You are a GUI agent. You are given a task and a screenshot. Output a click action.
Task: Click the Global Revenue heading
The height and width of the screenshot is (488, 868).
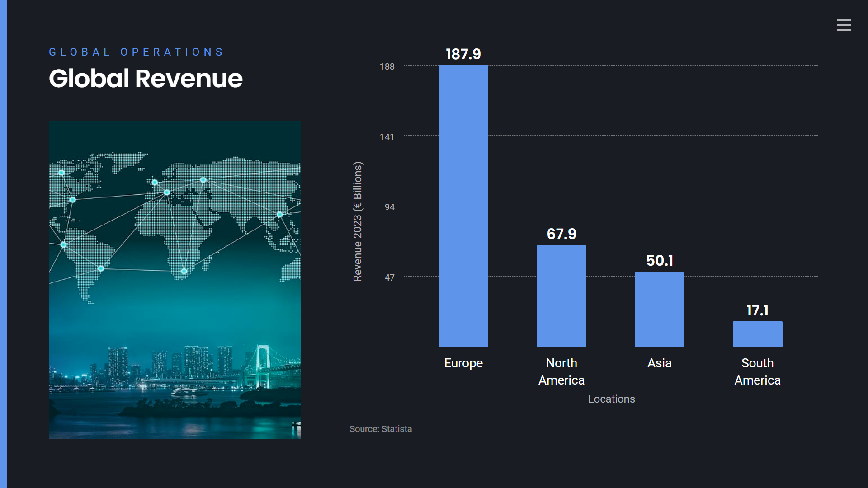point(146,79)
